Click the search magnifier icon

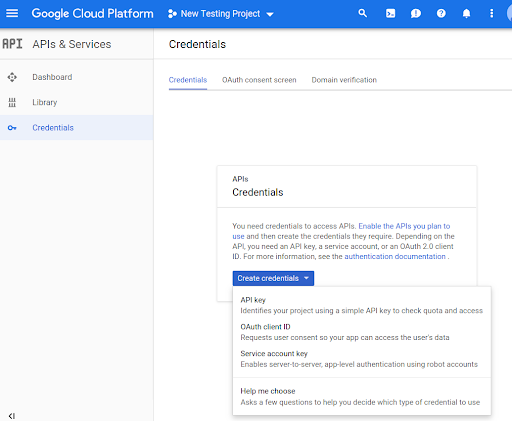tap(362, 13)
